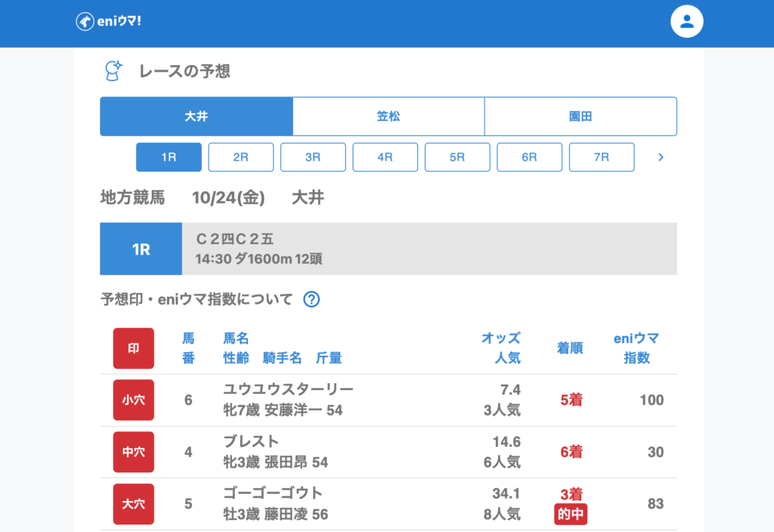The height and width of the screenshot is (532, 774).
Task: Switch to the 園田 racecourse tab
Action: click(x=580, y=116)
